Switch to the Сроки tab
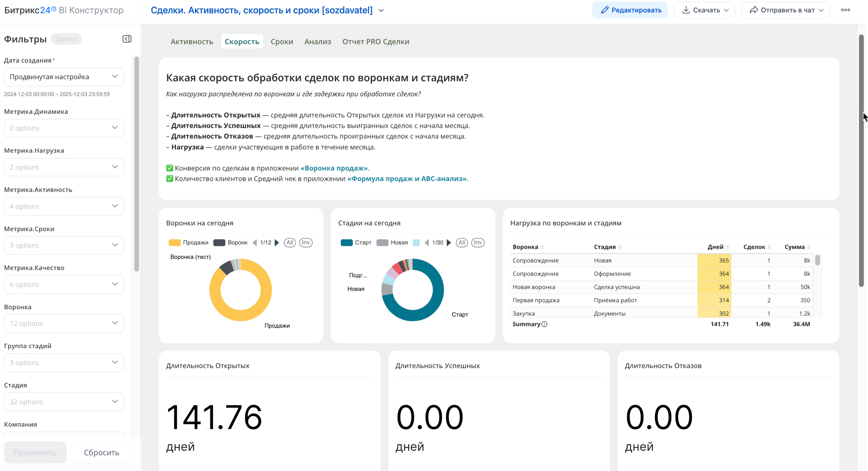868x471 pixels. (x=282, y=41)
